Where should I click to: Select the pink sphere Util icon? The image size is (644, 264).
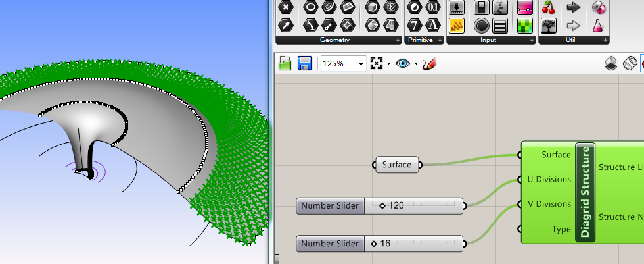coord(598,7)
